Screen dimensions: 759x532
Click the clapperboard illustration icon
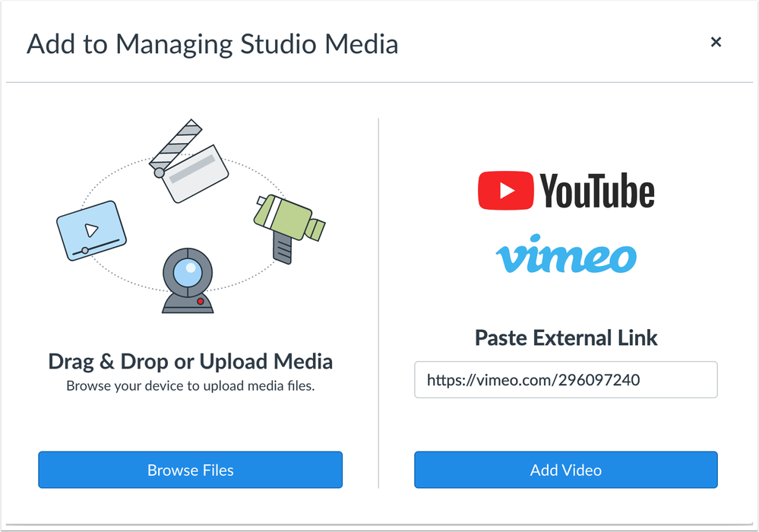pyautogui.click(x=188, y=160)
